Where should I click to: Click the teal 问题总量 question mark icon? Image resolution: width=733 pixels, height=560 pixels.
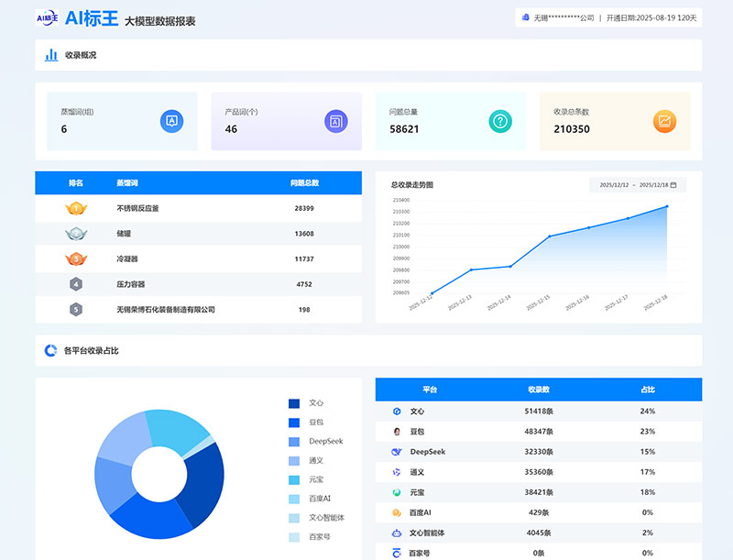pos(500,121)
